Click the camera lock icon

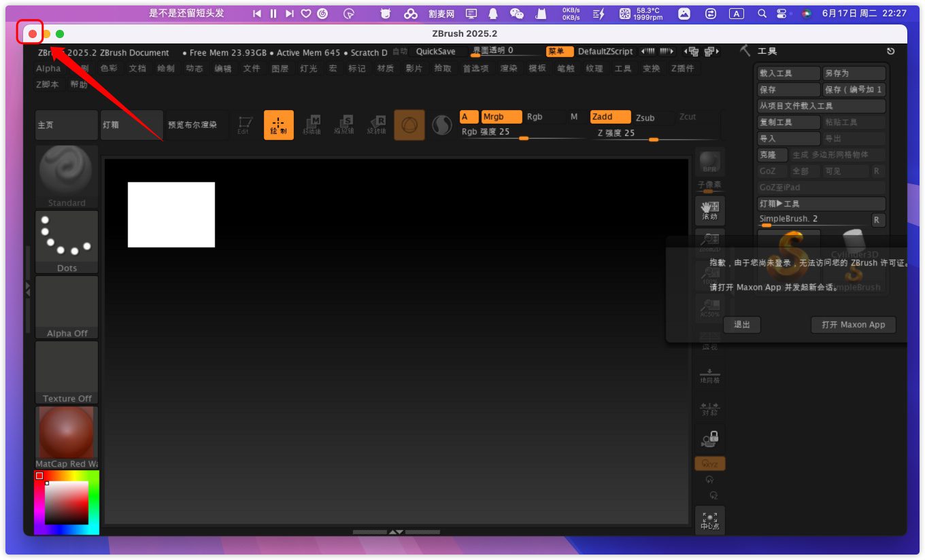pyautogui.click(x=709, y=439)
